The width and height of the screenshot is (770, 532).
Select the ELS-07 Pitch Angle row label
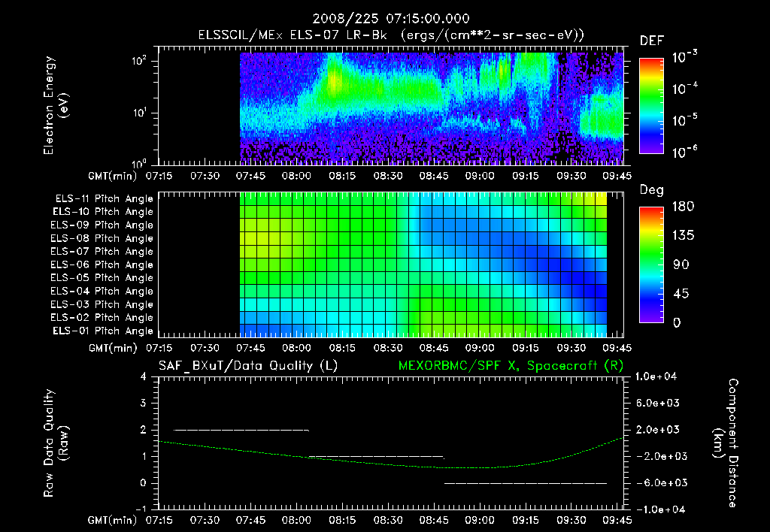102,251
